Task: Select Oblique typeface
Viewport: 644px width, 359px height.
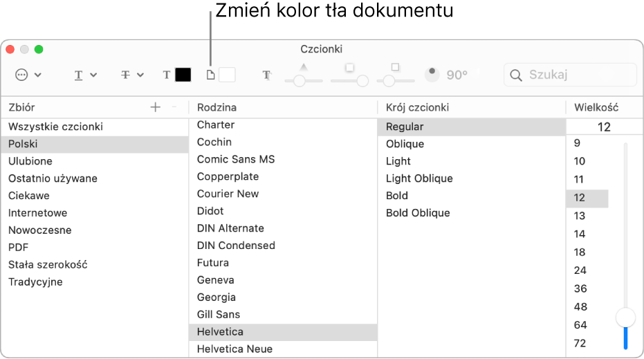Action: [472, 144]
